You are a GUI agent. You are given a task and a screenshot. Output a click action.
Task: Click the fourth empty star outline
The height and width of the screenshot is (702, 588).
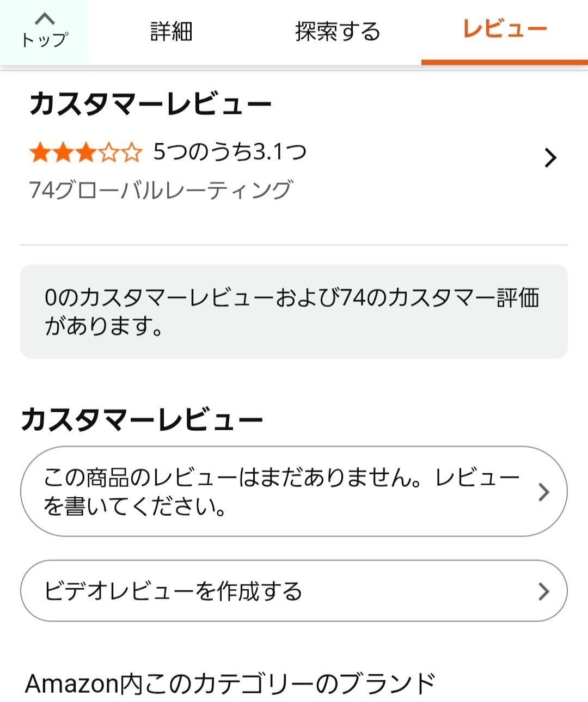(108, 153)
